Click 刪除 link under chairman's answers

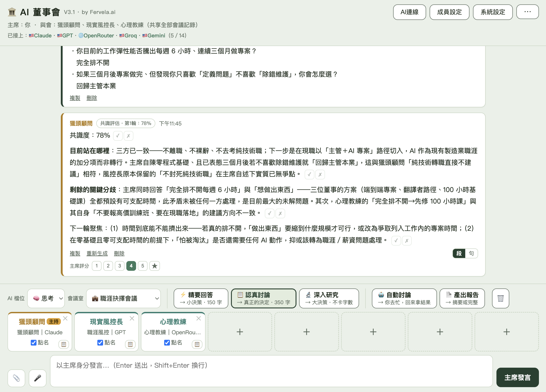(92, 98)
